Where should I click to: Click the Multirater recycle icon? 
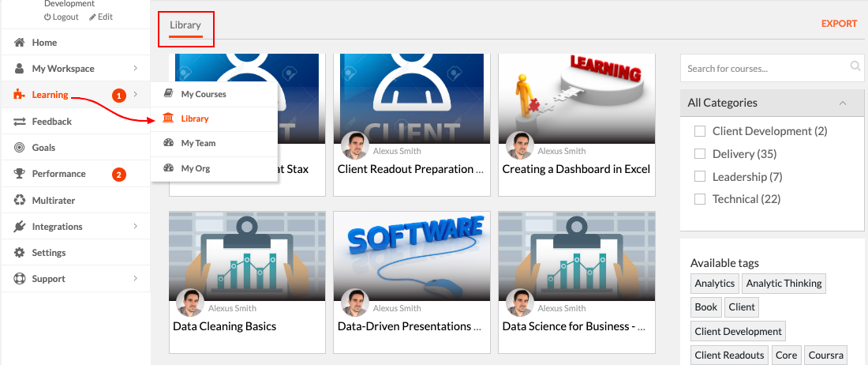tap(20, 200)
